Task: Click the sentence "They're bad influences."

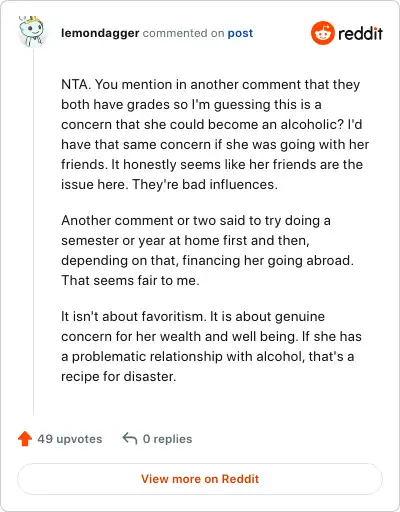Action: (205, 184)
